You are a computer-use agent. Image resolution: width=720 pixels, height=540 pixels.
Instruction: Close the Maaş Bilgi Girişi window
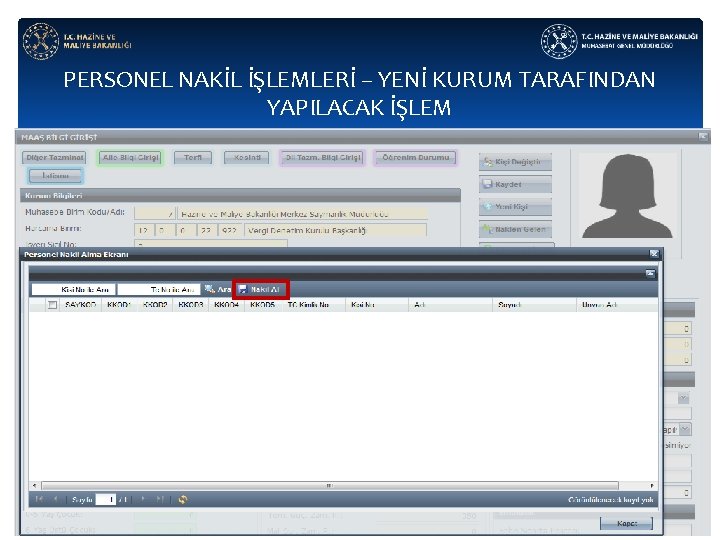[x=703, y=137]
